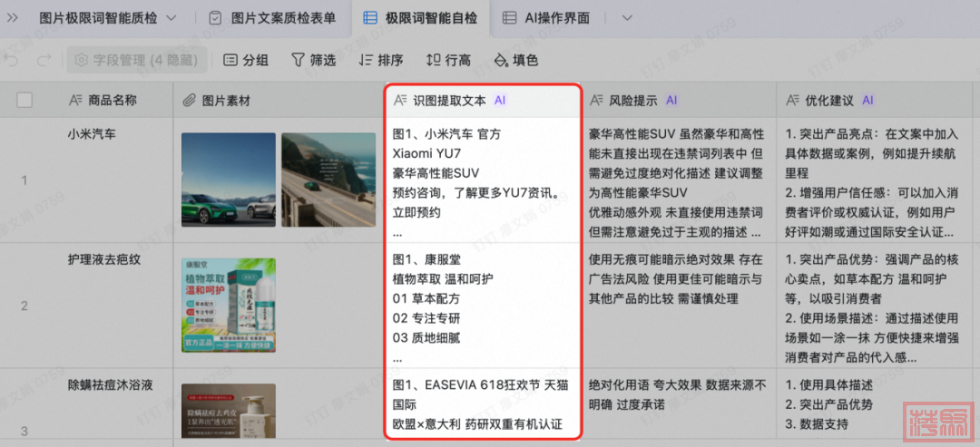
Task: Click the AI badge on 风险提示 header
Action: point(671,100)
